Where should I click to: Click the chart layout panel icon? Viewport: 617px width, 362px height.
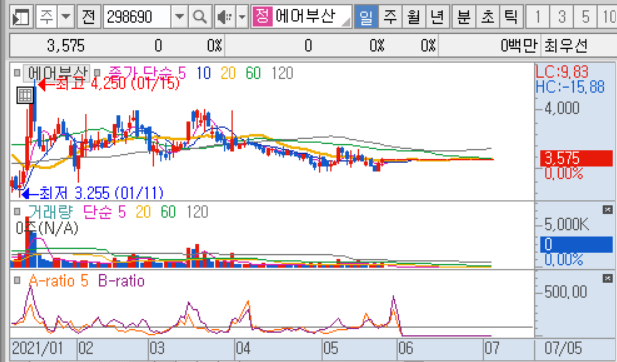[x=20, y=17]
